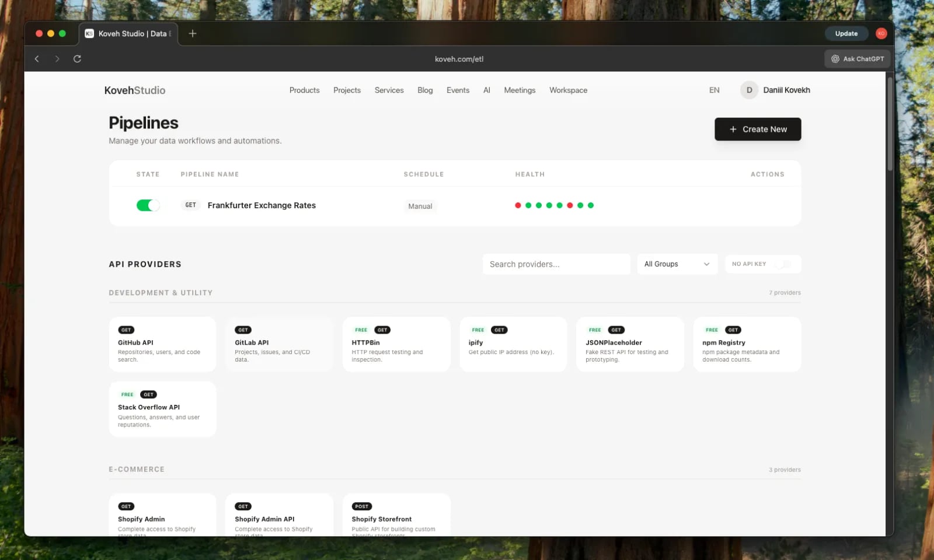This screenshot has width=934, height=560.
Task: Enable the No API Key filter toggle
Action: point(782,264)
